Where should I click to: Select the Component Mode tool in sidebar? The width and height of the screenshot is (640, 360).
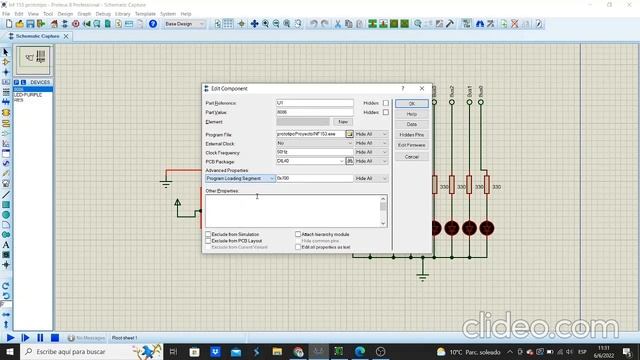(x=6, y=62)
